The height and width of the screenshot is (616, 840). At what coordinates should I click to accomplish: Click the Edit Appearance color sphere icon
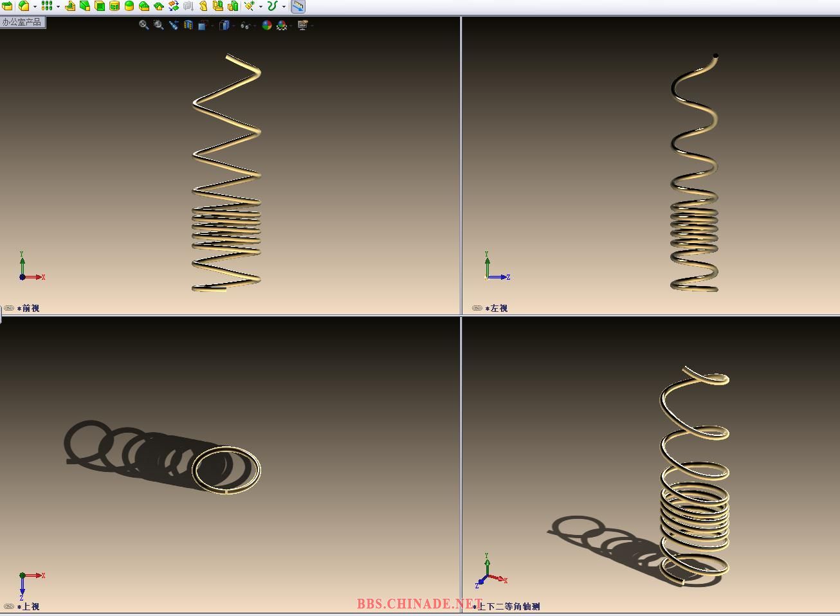tap(266, 25)
